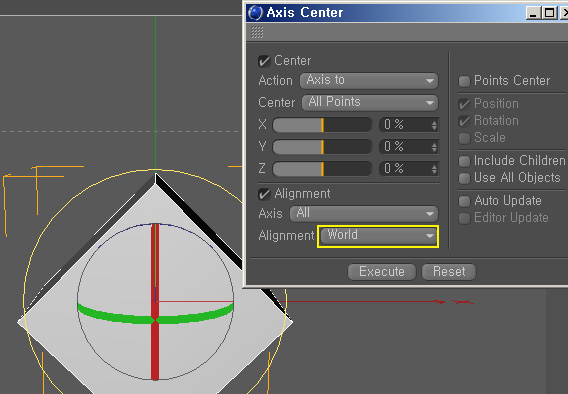Click the Y percentage stepper arrows
The image size is (568, 394).
[x=434, y=147]
